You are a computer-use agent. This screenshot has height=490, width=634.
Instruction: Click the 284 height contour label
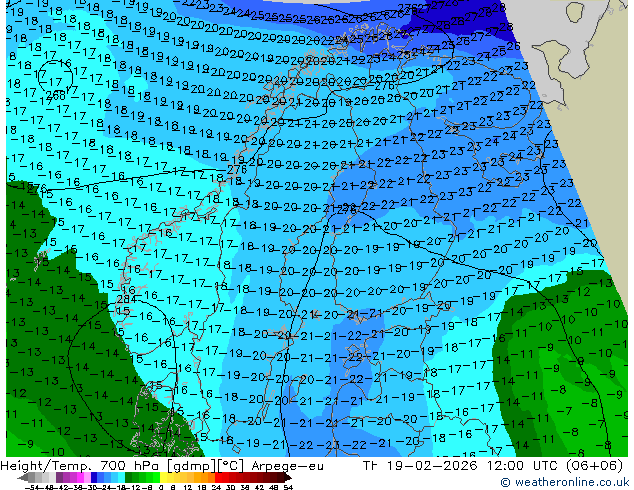pyautogui.click(x=126, y=300)
